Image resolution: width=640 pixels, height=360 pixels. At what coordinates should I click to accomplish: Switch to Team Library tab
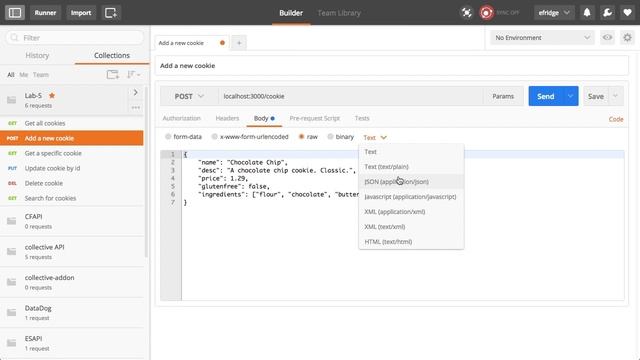[339, 13]
